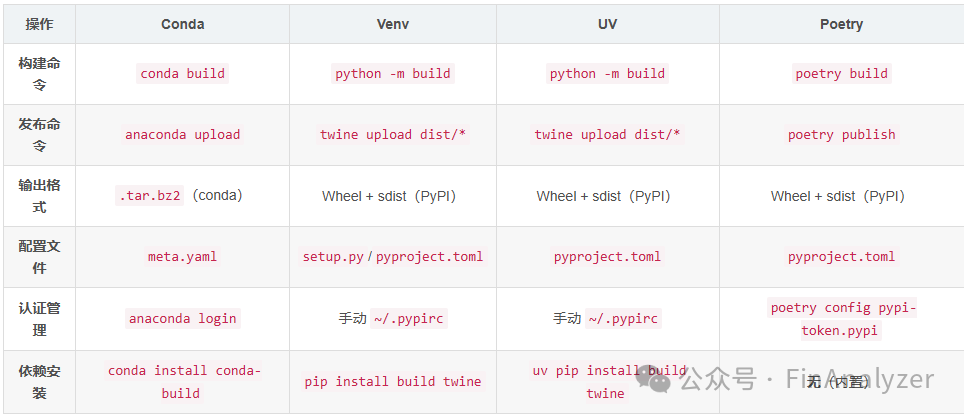Click 'Wheel + sdist (PyPI)' in Poetry column
This screenshot has width=964, height=417.
(837, 196)
